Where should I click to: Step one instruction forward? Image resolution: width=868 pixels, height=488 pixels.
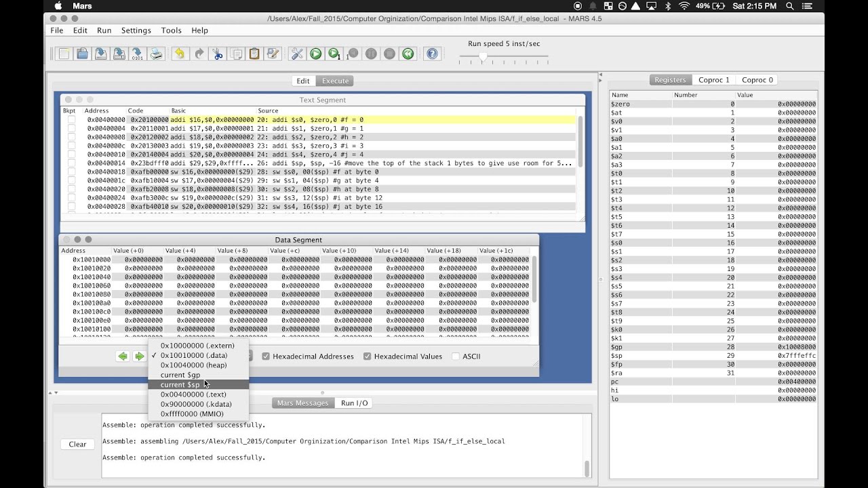click(334, 54)
